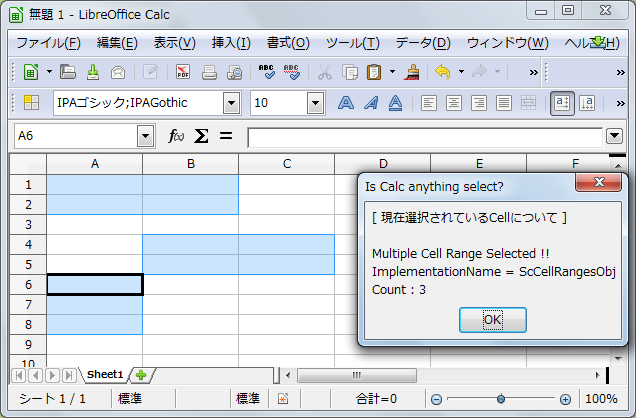
Task: Click the zoom in plus button
Action: pos(565,400)
